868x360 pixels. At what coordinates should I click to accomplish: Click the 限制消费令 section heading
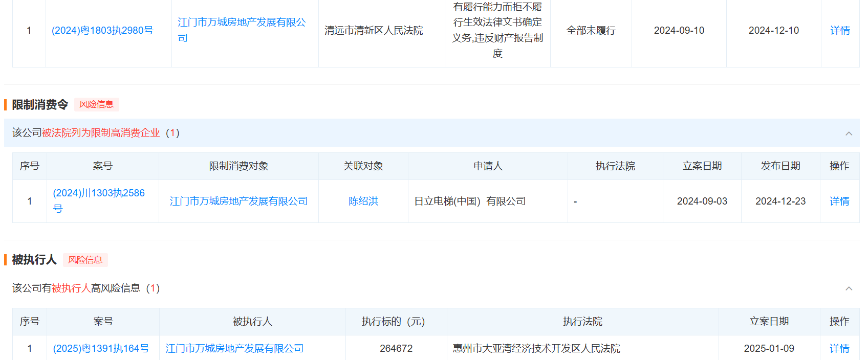click(x=40, y=104)
